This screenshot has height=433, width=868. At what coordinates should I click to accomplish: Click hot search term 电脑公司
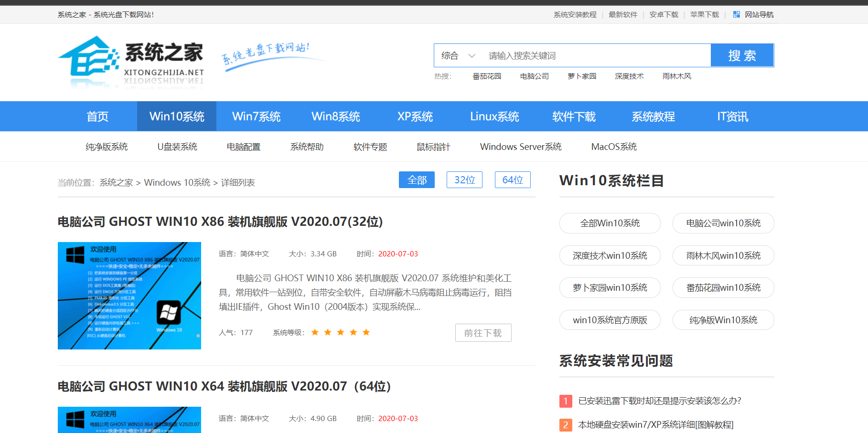(534, 76)
